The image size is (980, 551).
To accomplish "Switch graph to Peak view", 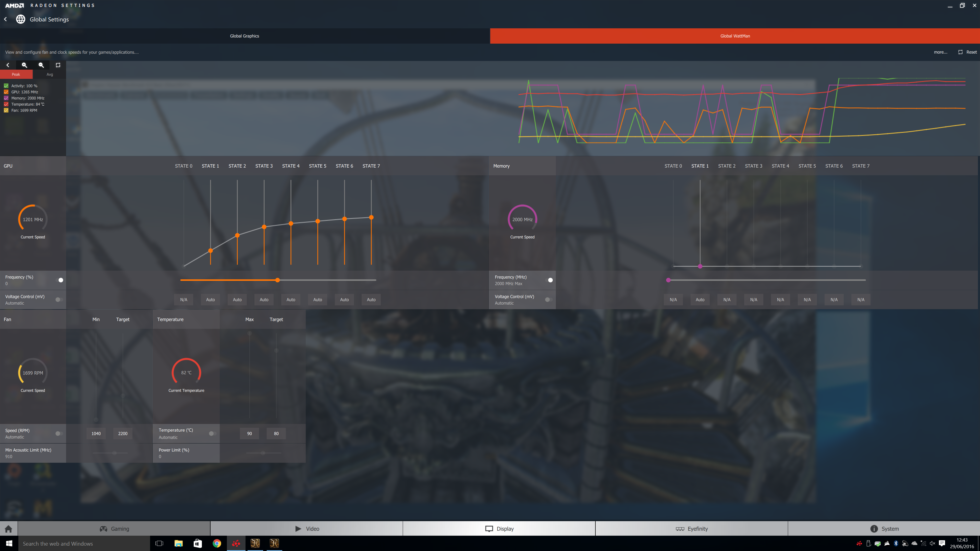I will [x=16, y=74].
